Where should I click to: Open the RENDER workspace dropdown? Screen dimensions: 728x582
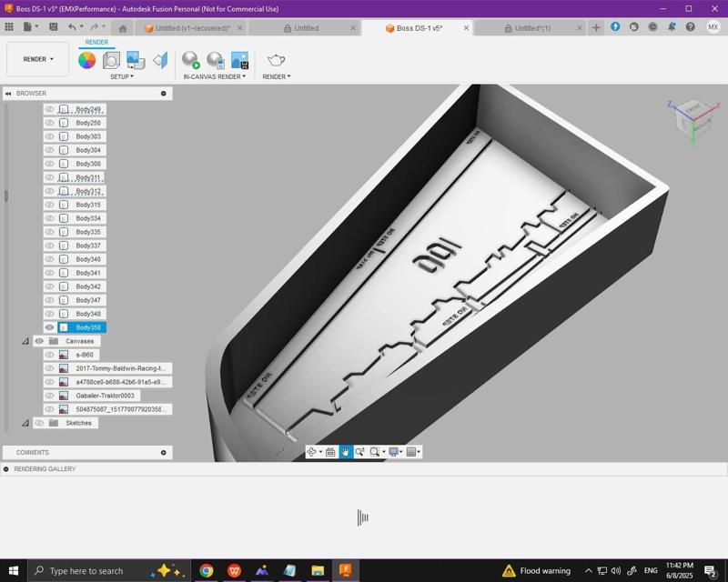[38, 59]
